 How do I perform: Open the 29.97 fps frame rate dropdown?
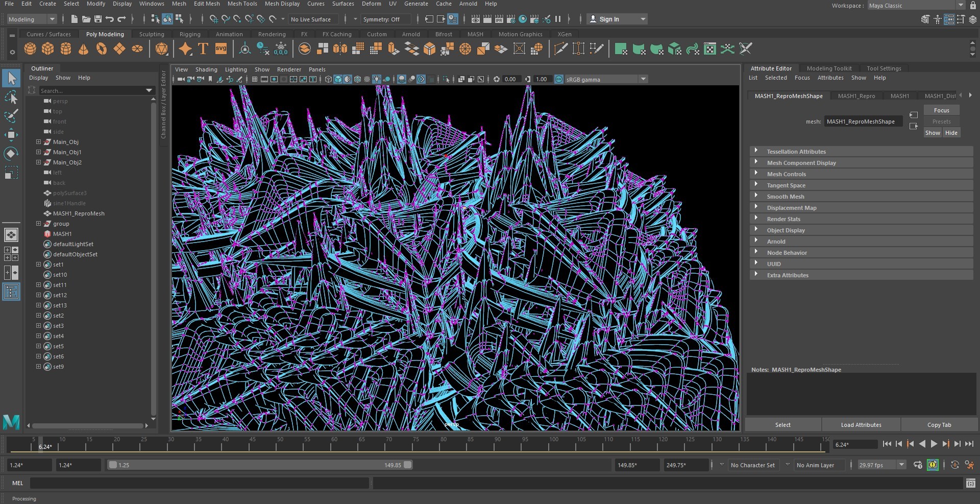point(881,465)
